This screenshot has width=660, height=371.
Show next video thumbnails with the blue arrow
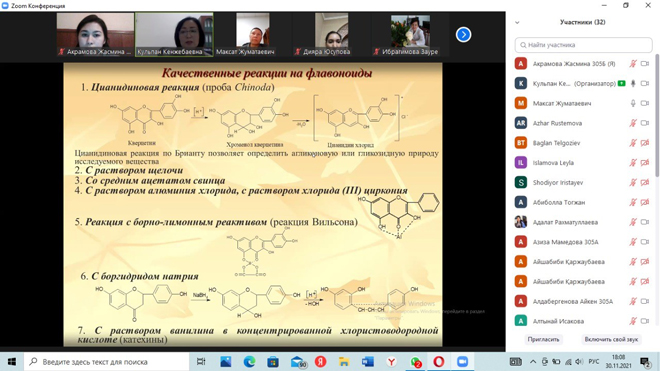click(463, 35)
